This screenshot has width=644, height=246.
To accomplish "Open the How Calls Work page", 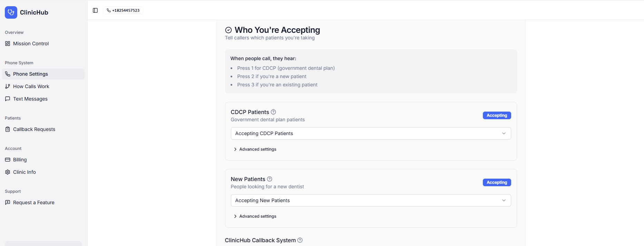I will pyautogui.click(x=31, y=86).
